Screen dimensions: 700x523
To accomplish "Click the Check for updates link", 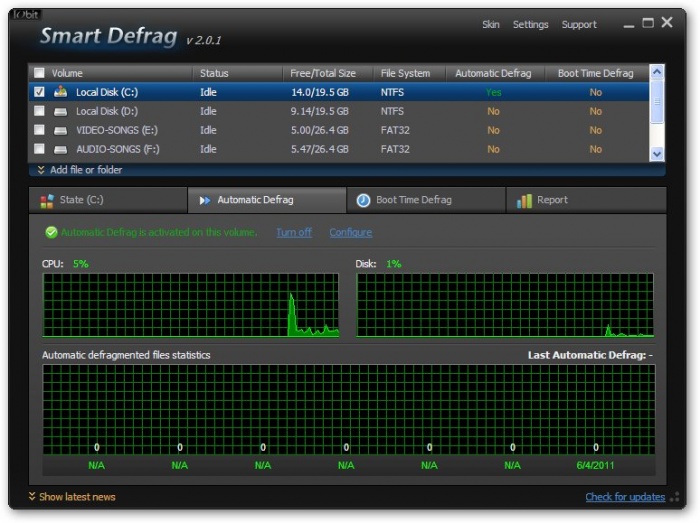I will [x=625, y=497].
